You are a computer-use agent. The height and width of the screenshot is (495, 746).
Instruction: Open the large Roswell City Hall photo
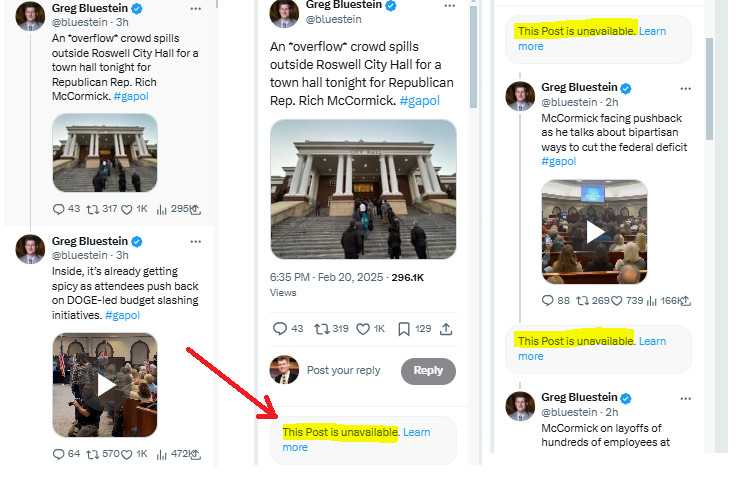tap(363, 189)
